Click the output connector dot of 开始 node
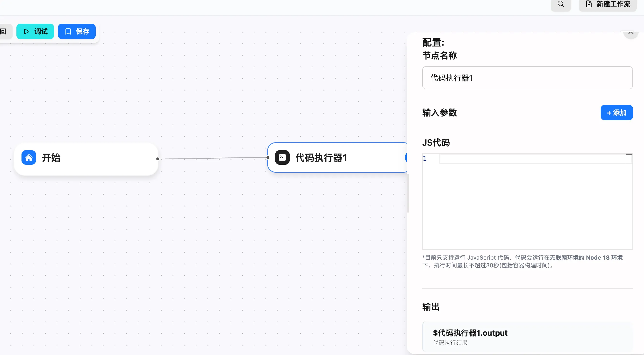The width and height of the screenshot is (644, 355). tap(157, 159)
